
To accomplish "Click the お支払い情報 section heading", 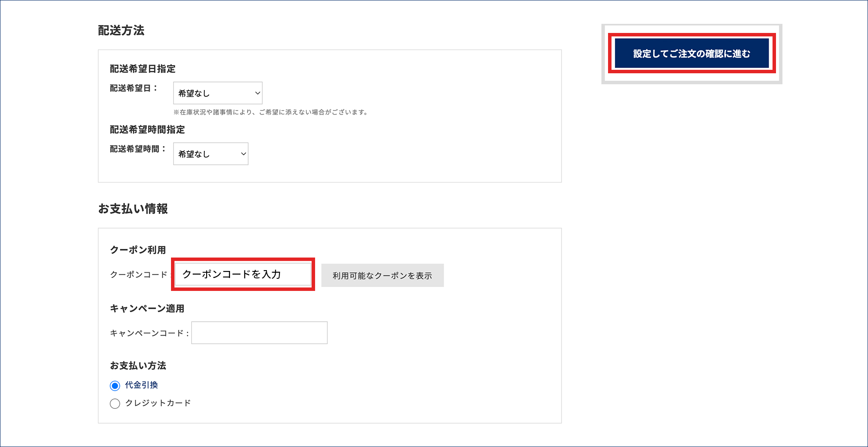I will [x=133, y=209].
